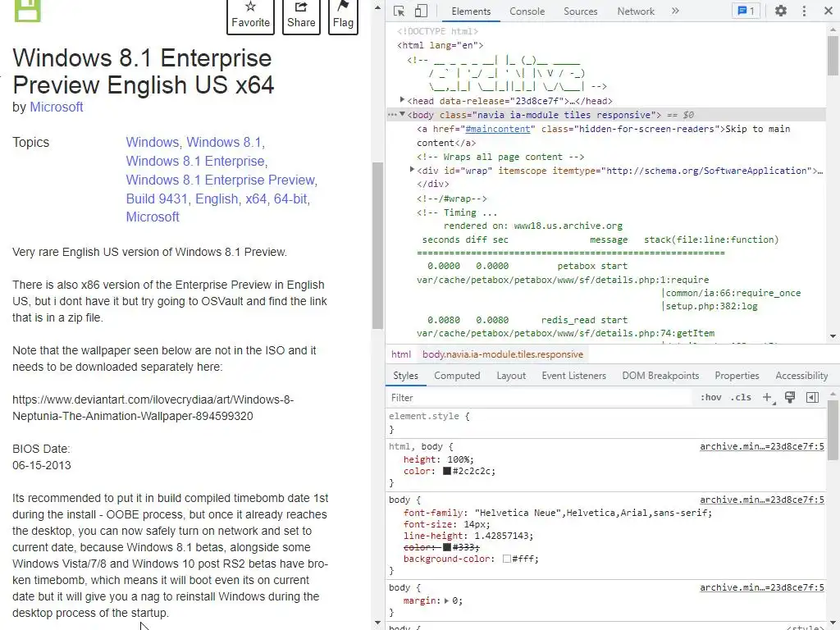Open the Build 9431 topic link
The image size is (840, 630).
click(x=157, y=199)
